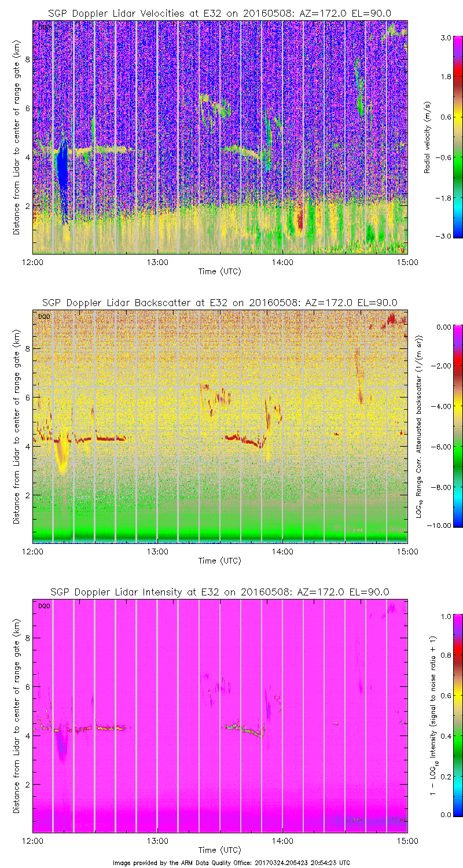Click the 14:00 tick on Backscatter time axis
The image size is (463, 868).
(282, 551)
